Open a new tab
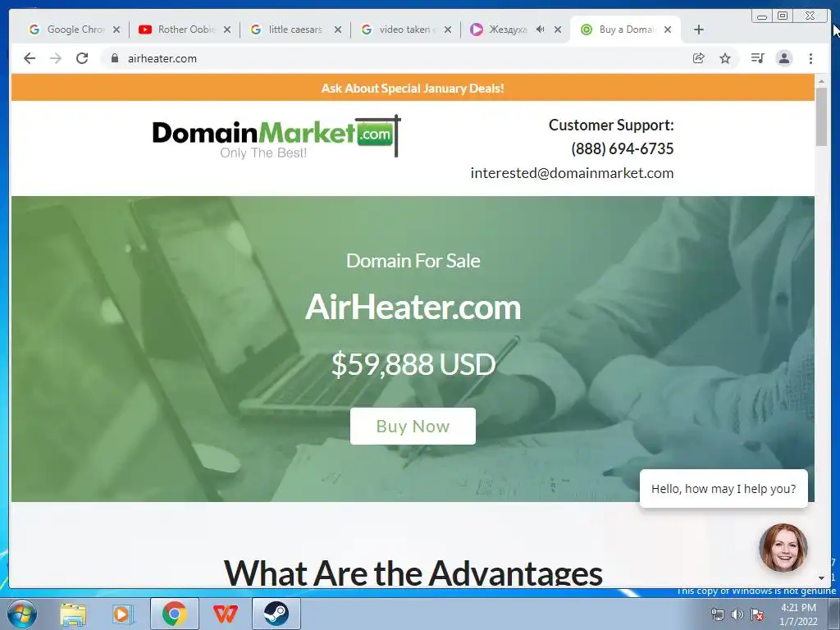This screenshot has height=630, width=840. coord(699,30)
